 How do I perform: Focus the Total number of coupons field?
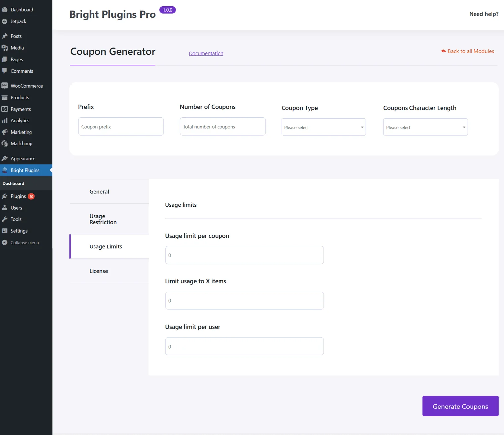223,126
